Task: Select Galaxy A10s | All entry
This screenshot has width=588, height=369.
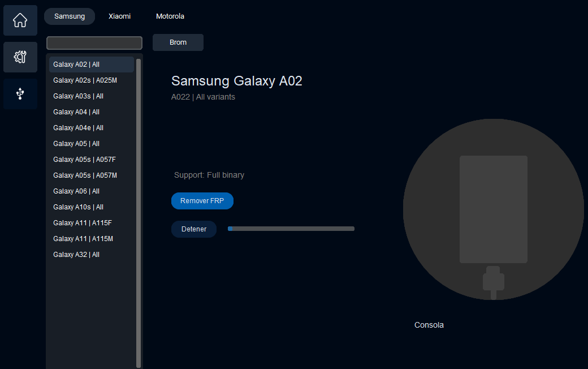Action: (x=92, y=207)
